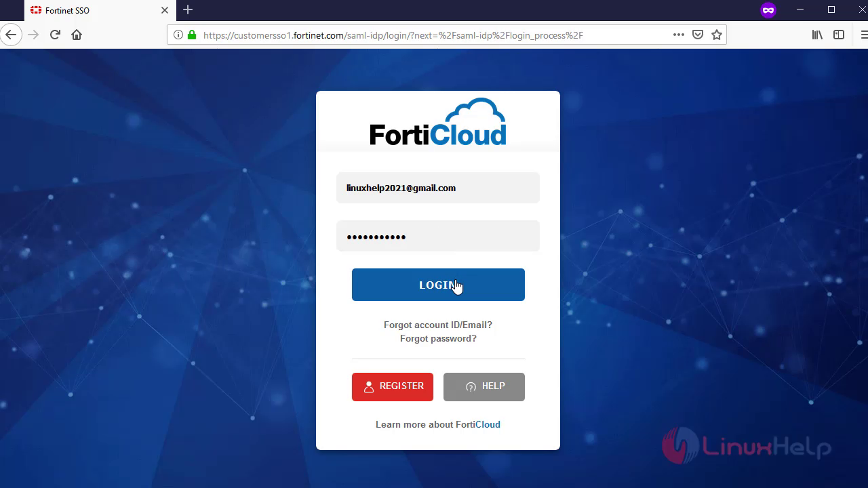Bookmark this page with the star
This screenshot has width=868, height=488.
pos(717,35)
